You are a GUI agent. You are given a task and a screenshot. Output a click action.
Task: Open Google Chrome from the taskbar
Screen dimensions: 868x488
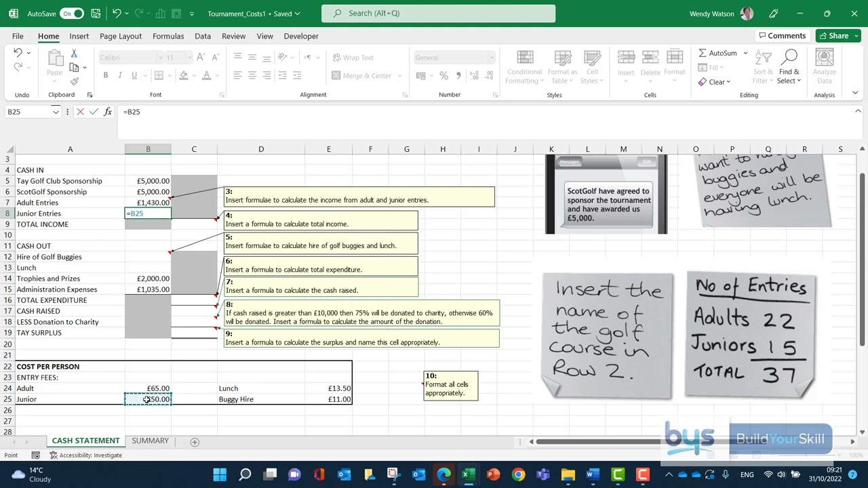point(518,474)
